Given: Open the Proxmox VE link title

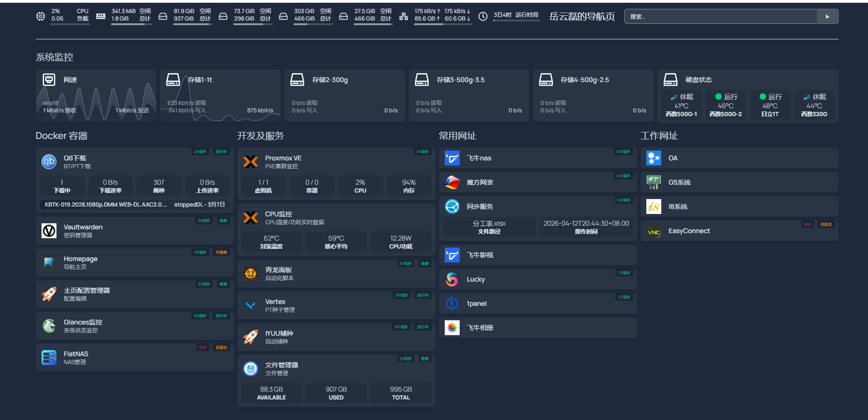Looking at the screenshot, I should [283, 158].
